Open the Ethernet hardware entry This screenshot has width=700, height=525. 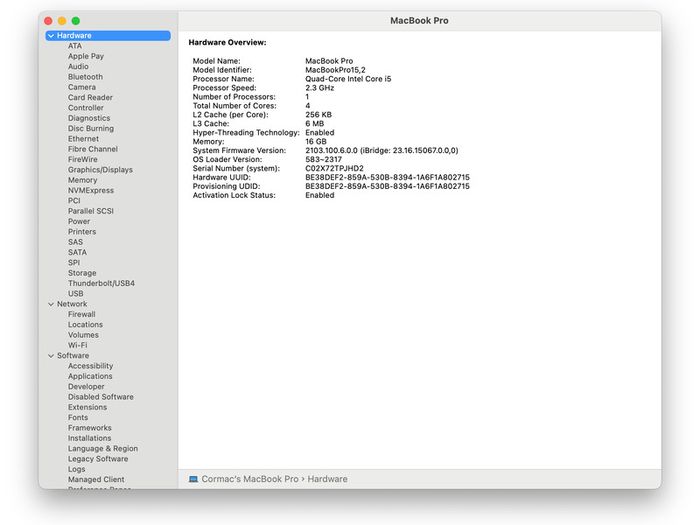(x=83, y=139)
